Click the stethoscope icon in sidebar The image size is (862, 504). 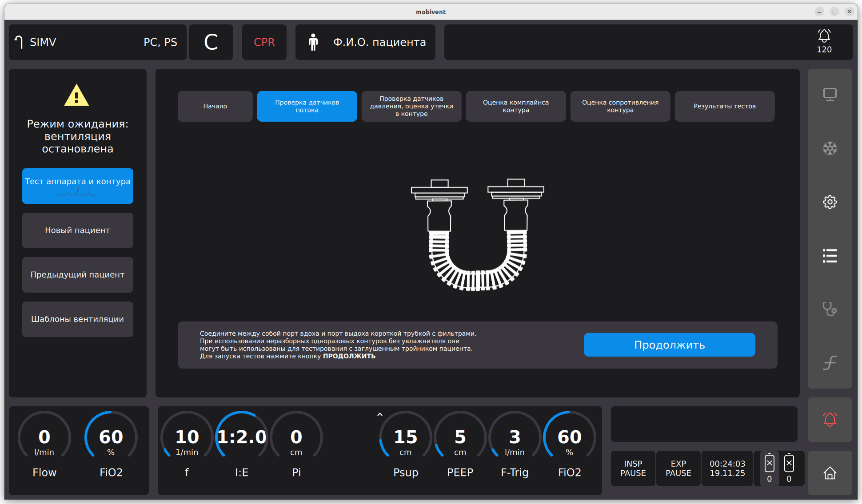tap(830, 309)
